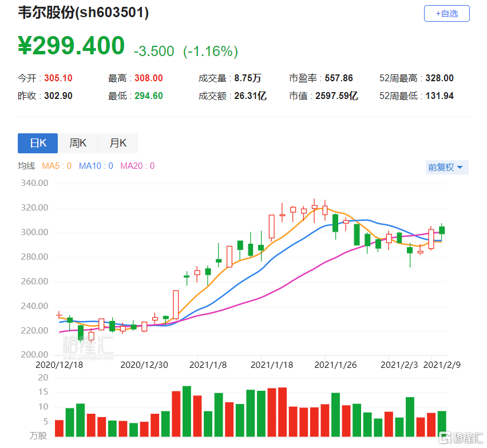Click the tallest green volume bar near 2021/1/8
The height and width of the screenshot is (448, 487).
pos(187,411)
